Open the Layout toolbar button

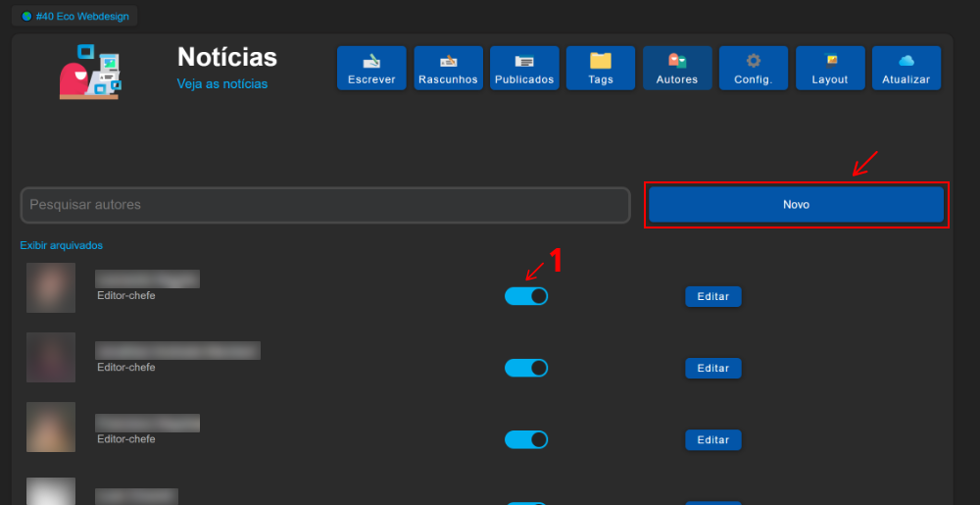tap(830, 68)
